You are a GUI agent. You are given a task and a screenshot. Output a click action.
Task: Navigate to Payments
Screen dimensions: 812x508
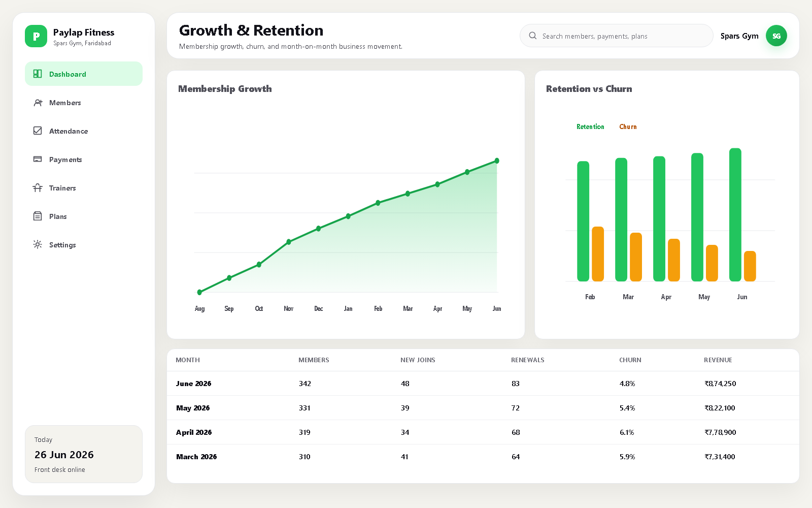pos(84,159)
